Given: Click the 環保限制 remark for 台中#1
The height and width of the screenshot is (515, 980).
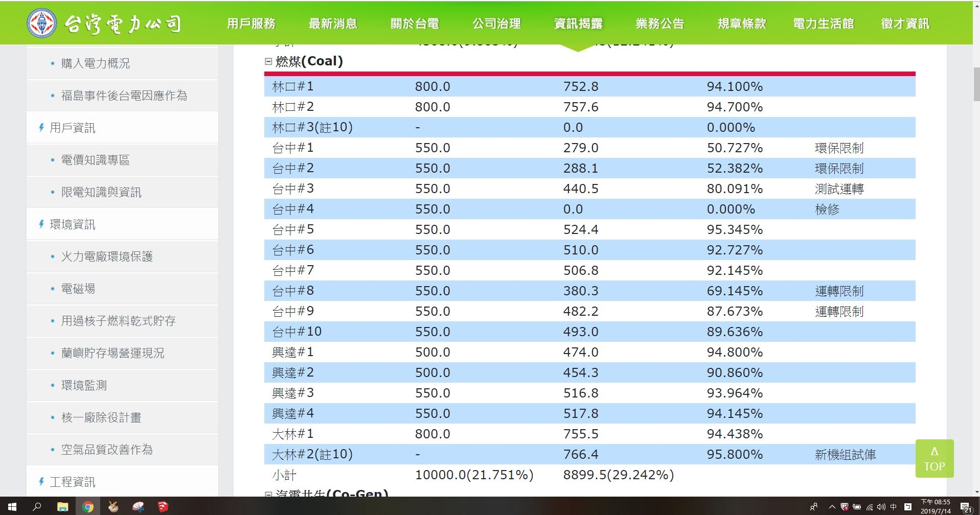Looking at the screenshot, I should pos(839,148).
